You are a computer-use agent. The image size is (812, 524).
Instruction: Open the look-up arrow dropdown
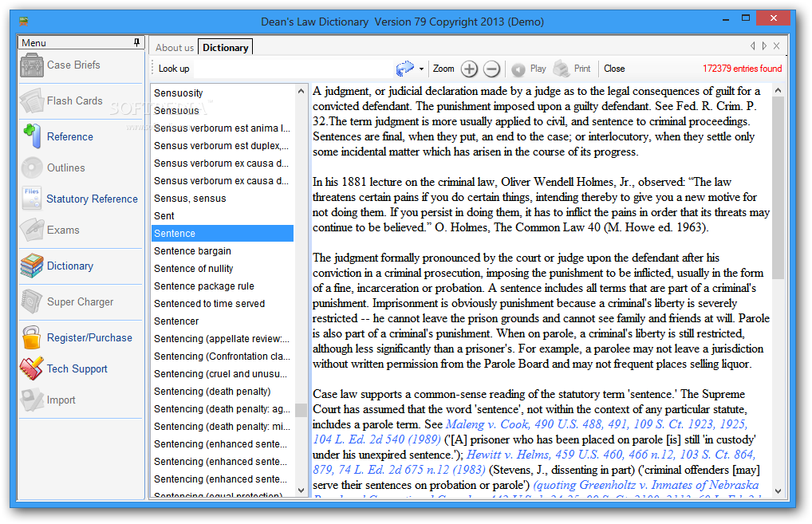(x=421, y=69)
